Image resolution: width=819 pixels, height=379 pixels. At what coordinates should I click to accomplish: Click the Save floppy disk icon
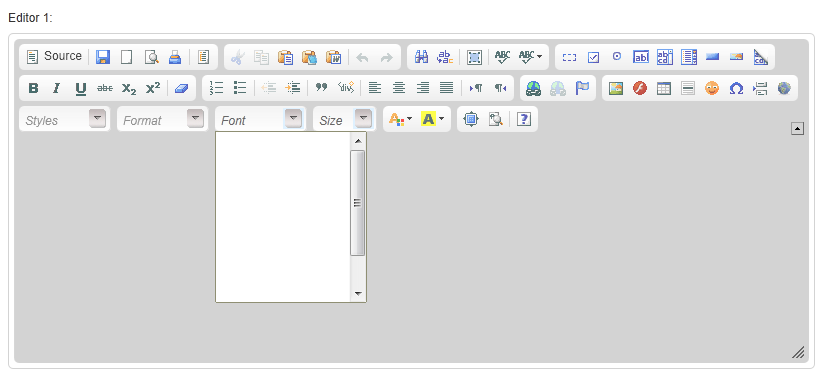click(103, 57)
